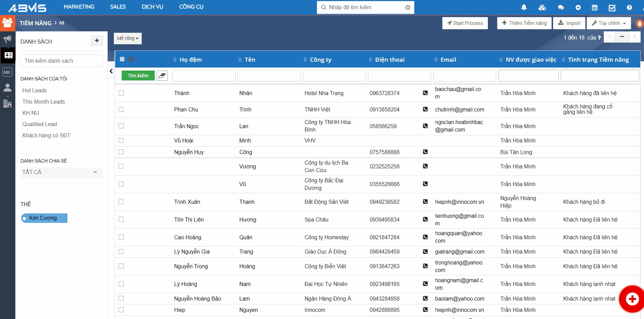Tick the checkbox for Phan Chu Trinh
Viewport: 644px width, 319px height.
[x=121, y=109]
